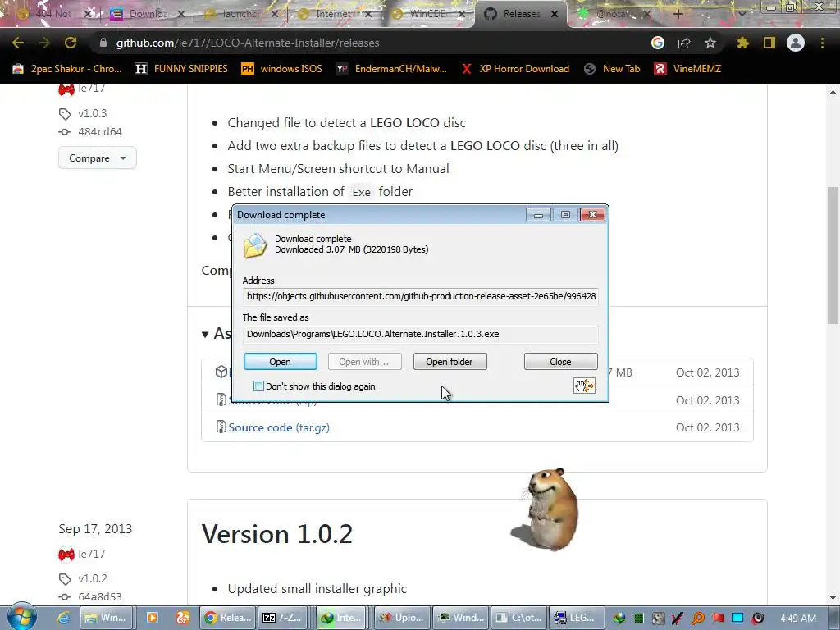840x630 pixels.
Task: View site info via address bar lock icon
Action: point(103,43)
